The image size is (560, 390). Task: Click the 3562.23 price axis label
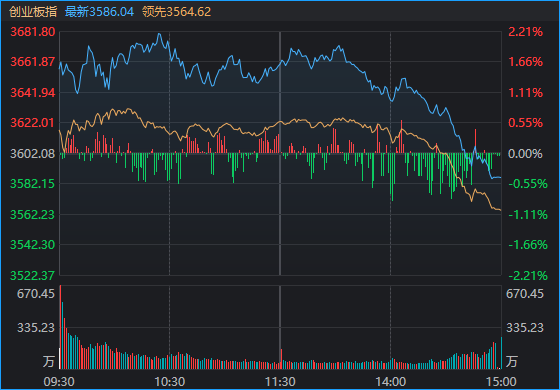(33, 215)
